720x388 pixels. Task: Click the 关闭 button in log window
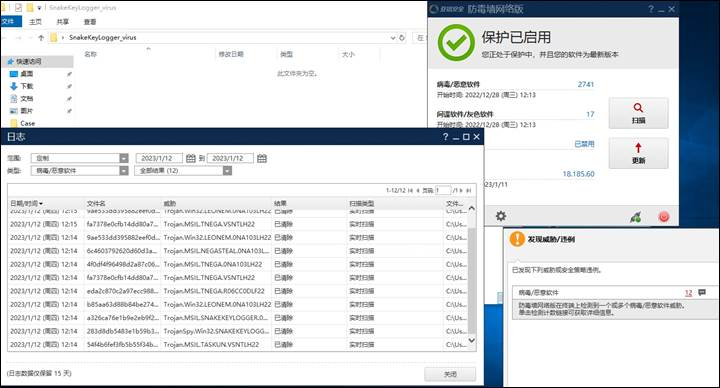tap(450, 374)
